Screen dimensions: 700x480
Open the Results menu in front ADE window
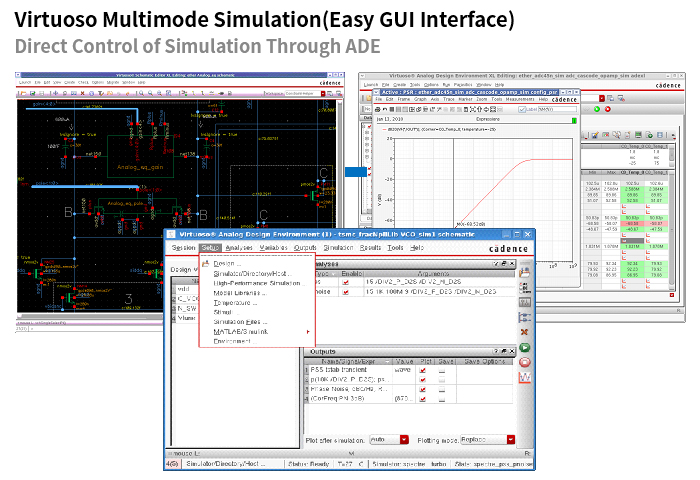point(370,248)
